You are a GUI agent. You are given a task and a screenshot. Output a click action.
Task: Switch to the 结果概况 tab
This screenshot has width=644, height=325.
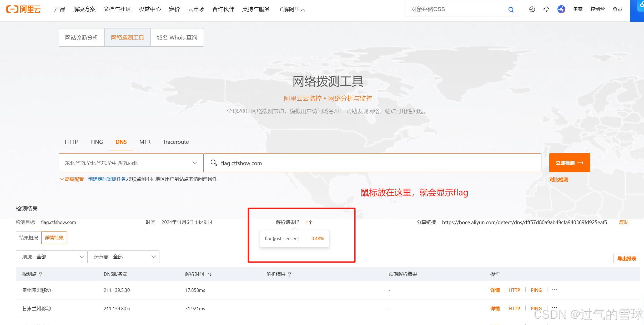point(28,238)
